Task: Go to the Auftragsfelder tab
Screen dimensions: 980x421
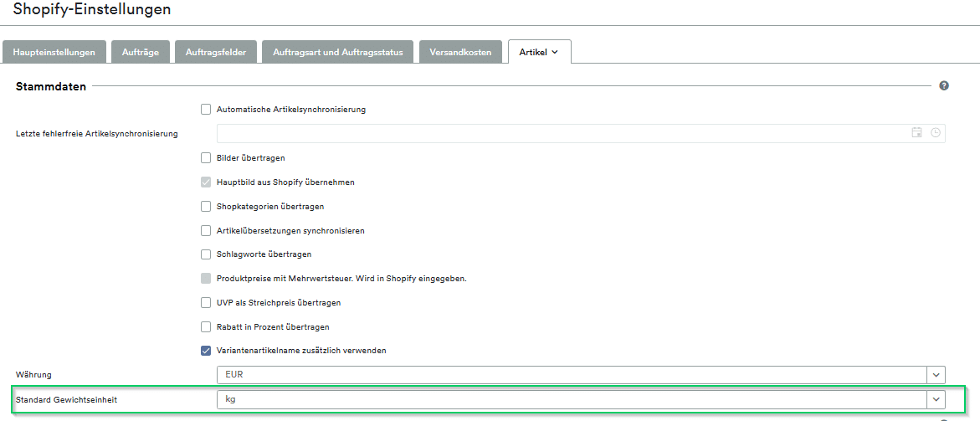Action: point(216,53)
